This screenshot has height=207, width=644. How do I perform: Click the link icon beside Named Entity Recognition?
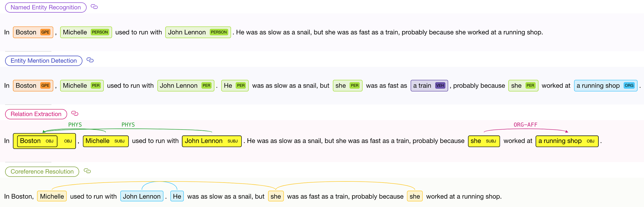tap(94, 7)
